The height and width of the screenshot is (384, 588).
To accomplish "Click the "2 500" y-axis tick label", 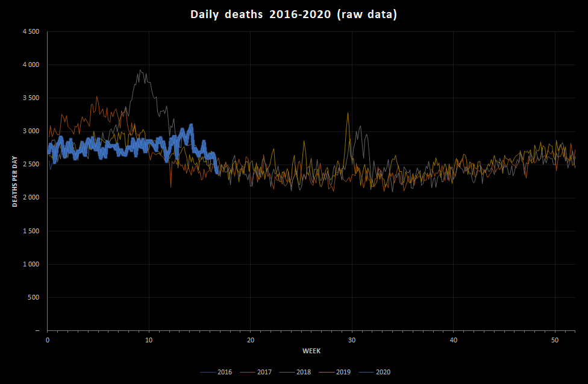I will click(x=31, y=165).
